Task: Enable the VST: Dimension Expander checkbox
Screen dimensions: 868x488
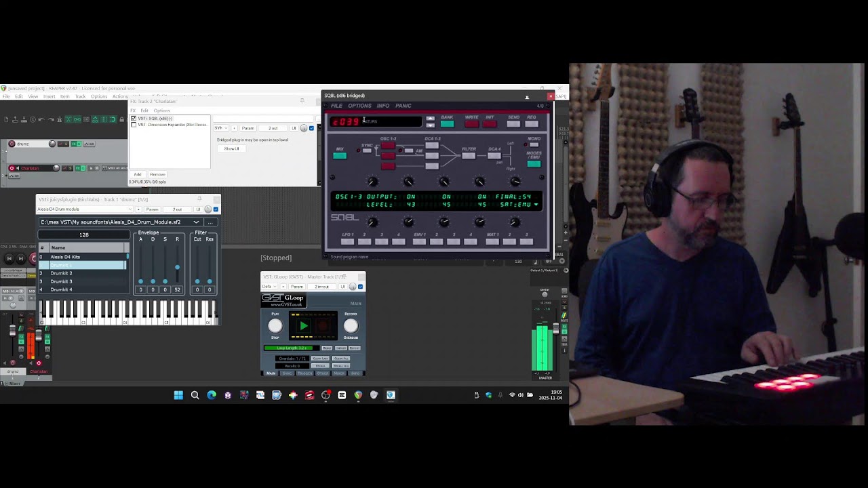Action: [134, 125]
